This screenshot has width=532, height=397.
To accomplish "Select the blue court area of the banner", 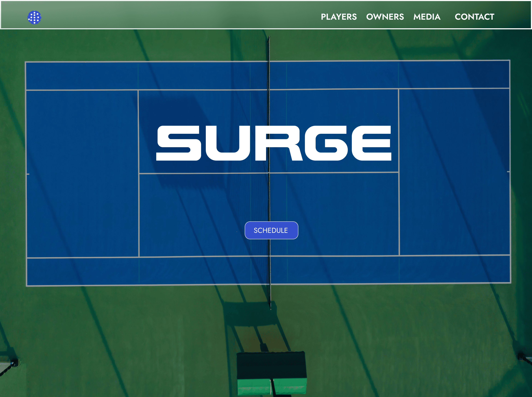I will tap(84, 192).
